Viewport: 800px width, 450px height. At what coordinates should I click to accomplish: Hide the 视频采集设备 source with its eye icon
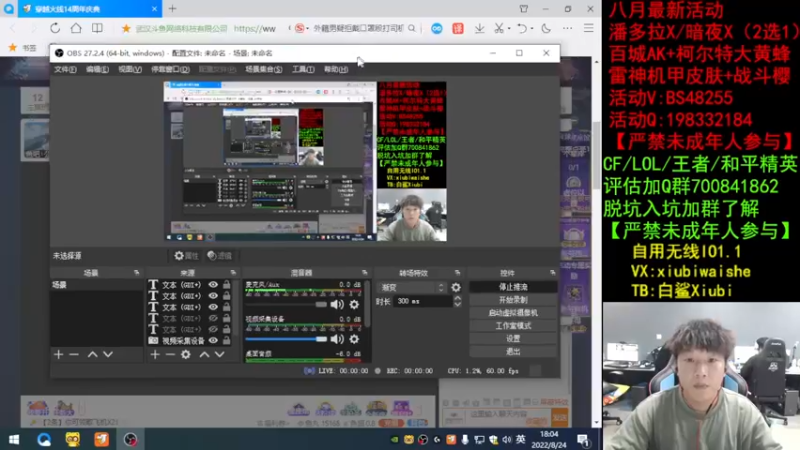click(213, 340)
